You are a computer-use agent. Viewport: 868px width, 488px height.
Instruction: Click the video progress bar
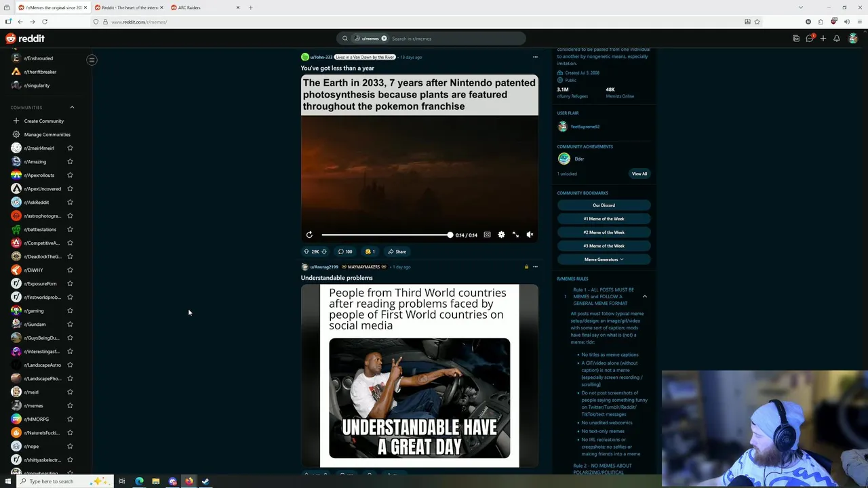386,235
